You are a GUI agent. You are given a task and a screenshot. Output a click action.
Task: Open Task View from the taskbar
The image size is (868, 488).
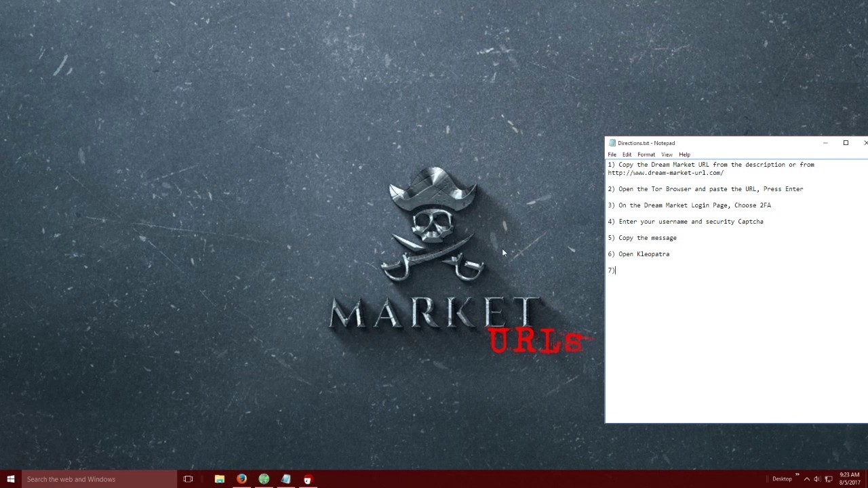coord(188,479)
